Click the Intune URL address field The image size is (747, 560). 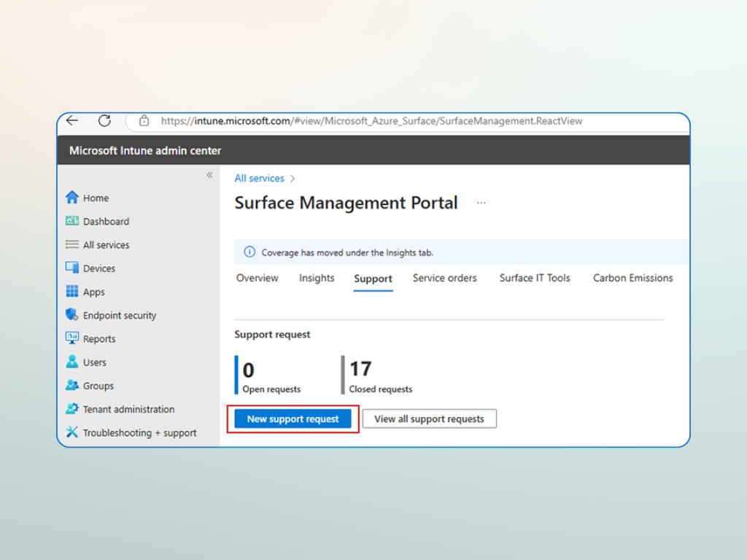tap(371, 121)
